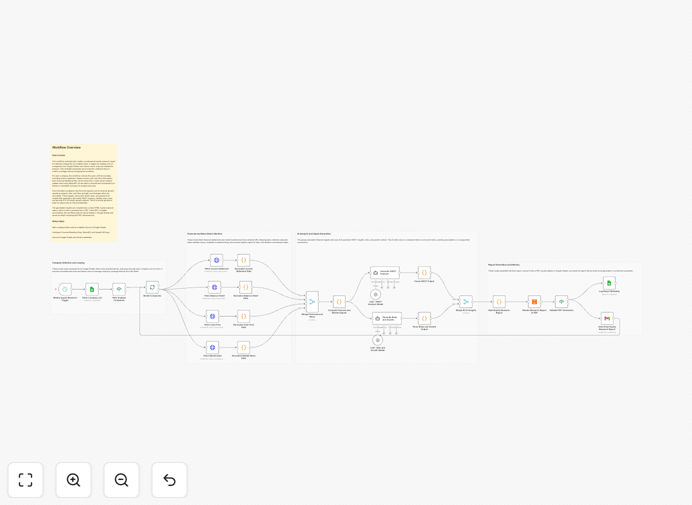The width and height of the screenshot is (692, 505).
Task: Select the chat model circle under the upper agent
Action: (x=376, y=294)
